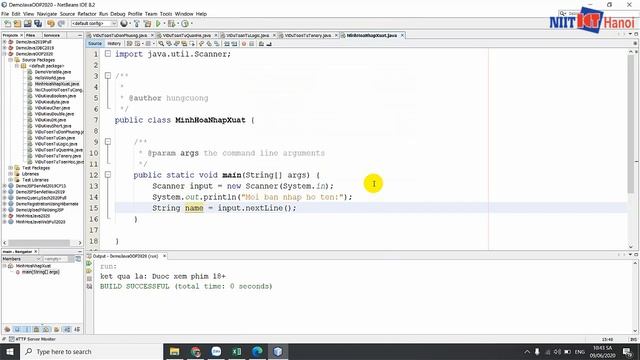Click the Windows Start button
640x360 pixels.
pyautogui.click(x=10, y=351)
